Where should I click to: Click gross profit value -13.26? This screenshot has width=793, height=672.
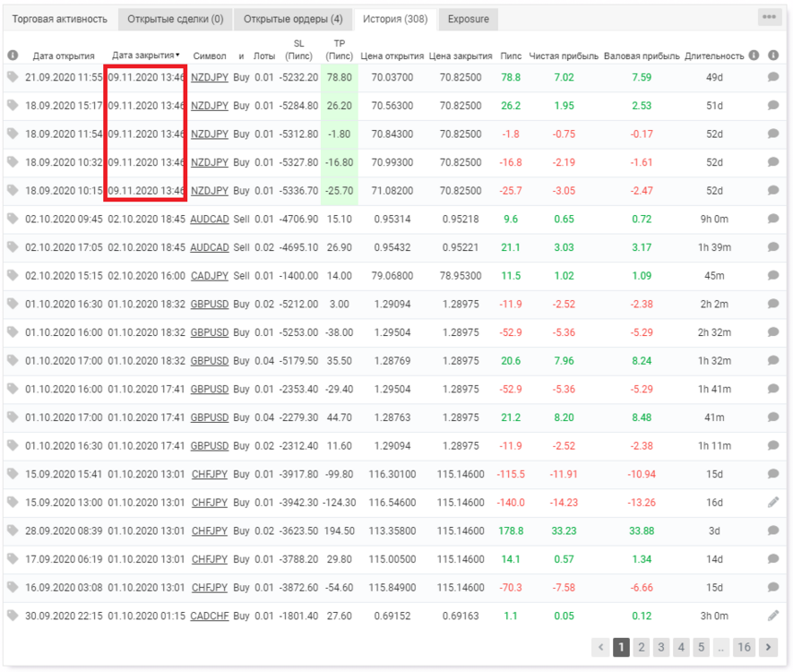click(642, 503)
